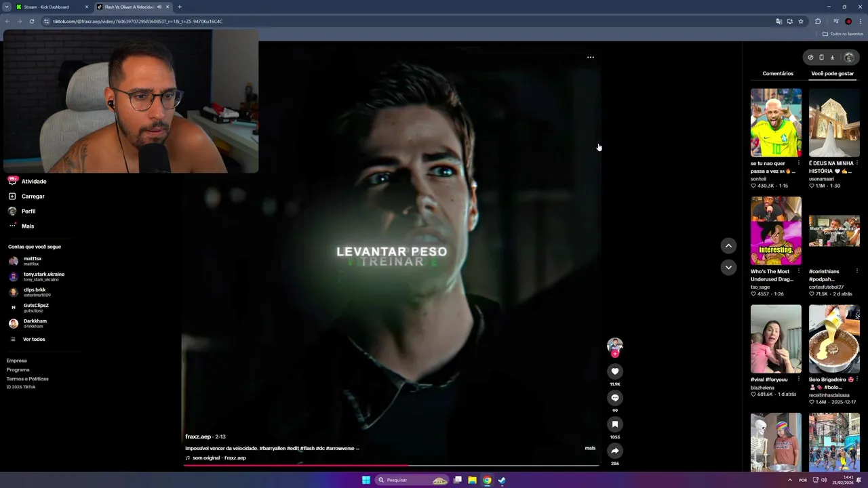Click the coin icon in the top pill
This screenshot has width=868, height=488.
tap(810, 58)
